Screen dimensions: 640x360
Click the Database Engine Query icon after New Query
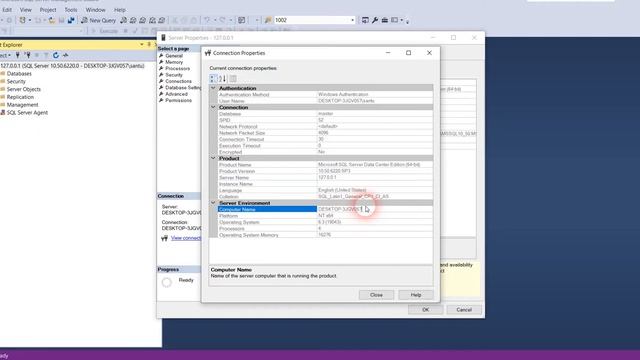[x=123, y=20]
